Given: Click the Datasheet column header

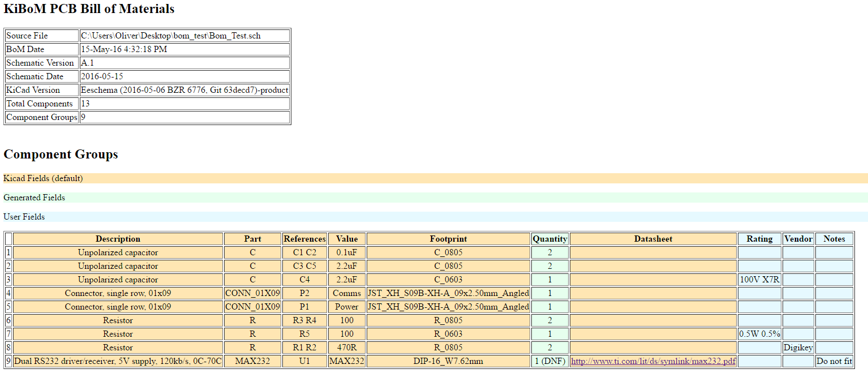Looking at the screenshot, I should (x=653, y=239).
